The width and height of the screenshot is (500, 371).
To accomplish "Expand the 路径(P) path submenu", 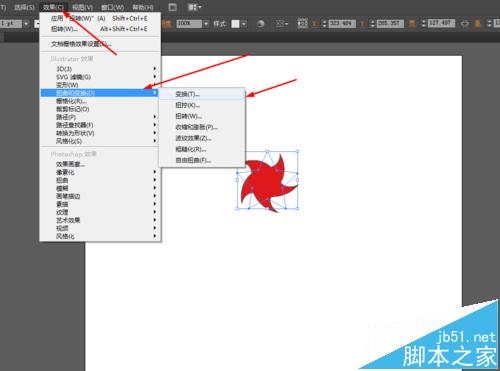I will point(100,117).
